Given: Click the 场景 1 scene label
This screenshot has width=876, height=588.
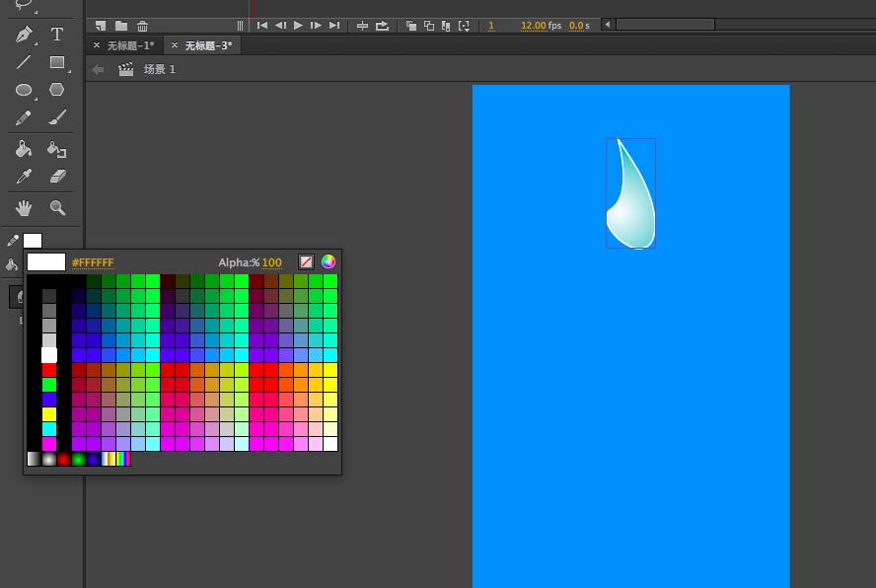Looking at the screenshot, I should click(x=159, y=69).
